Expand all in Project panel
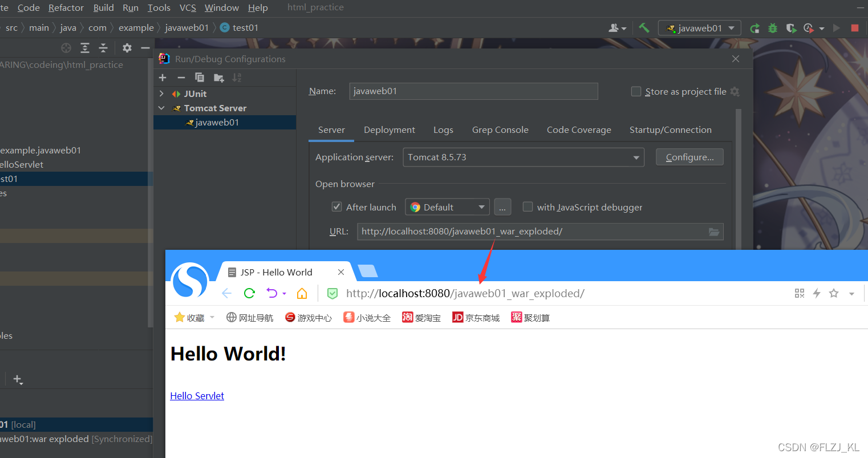The image size is (868, 458). [85, 48]
